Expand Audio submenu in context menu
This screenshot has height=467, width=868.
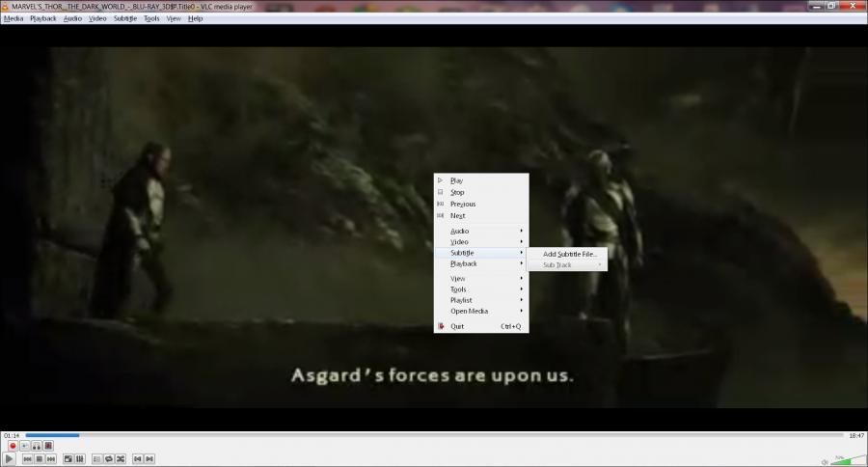[x=481, y=231]
